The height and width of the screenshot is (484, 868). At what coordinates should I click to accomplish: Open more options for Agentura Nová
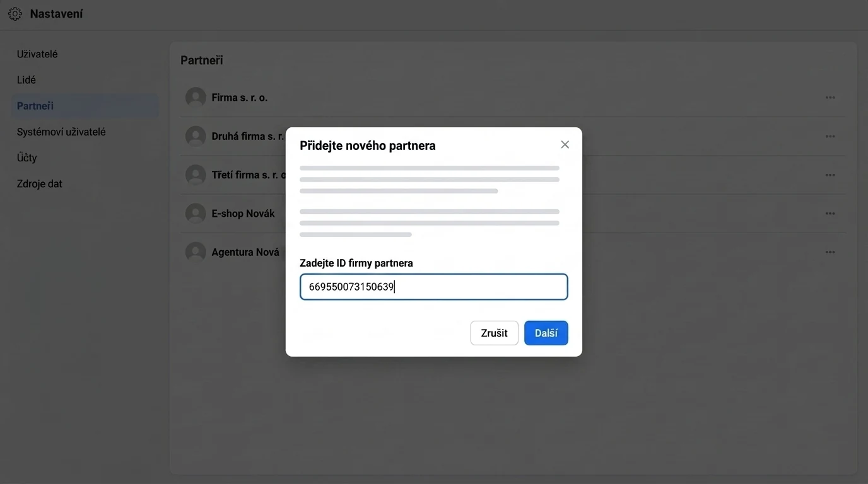[x=830, y=252]
